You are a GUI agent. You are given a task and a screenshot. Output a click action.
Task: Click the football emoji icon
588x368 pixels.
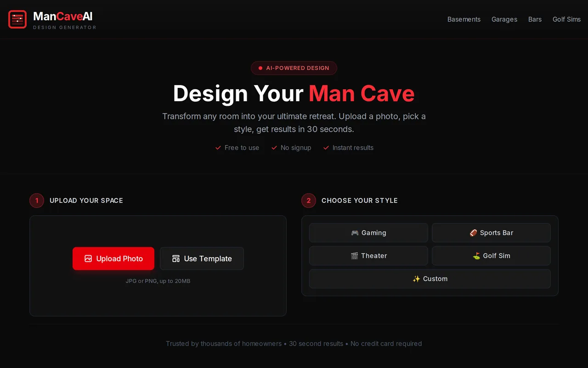point(473,233)
